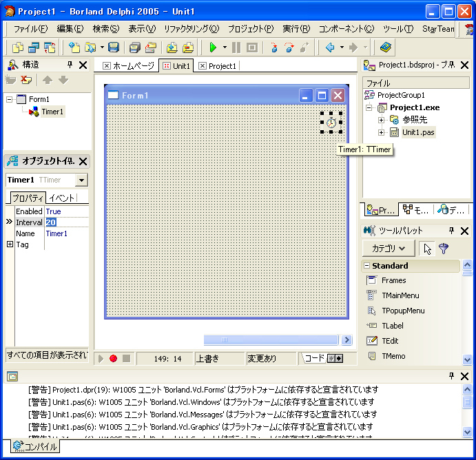This screenshot has width=476, height=460.
Task: Click the Delete item icon in Structure
Action: (26, 80)
